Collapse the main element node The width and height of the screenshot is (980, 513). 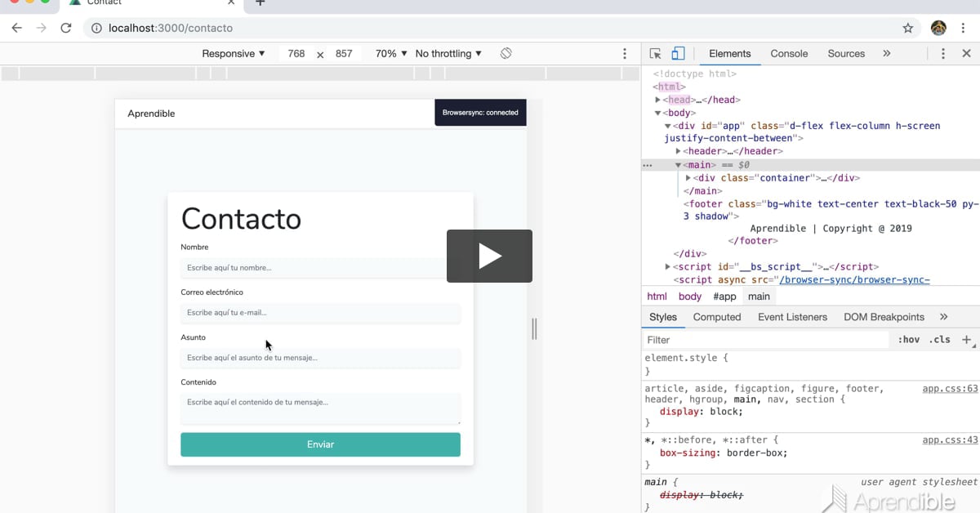tap(678, 165)
